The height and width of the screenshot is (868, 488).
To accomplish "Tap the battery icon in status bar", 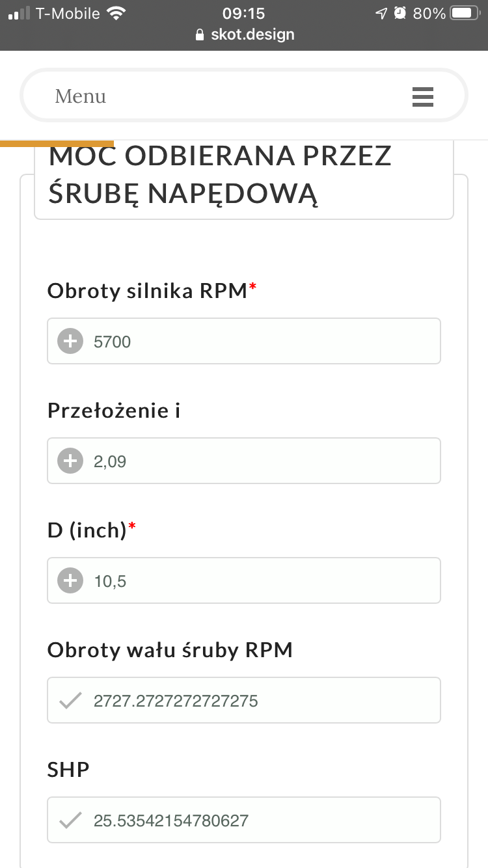I will coord(465,13).
